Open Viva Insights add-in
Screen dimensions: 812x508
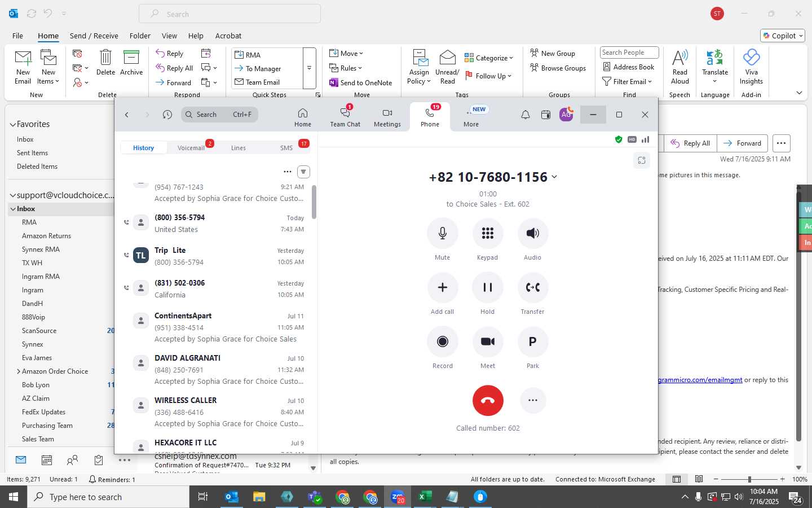tap(751, 67)
